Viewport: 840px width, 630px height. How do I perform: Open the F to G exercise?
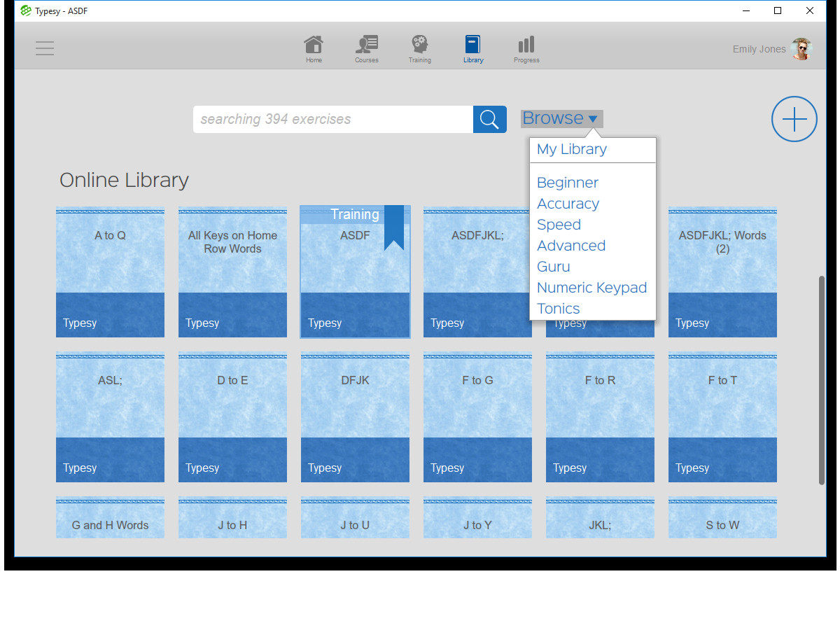point(477,417)
